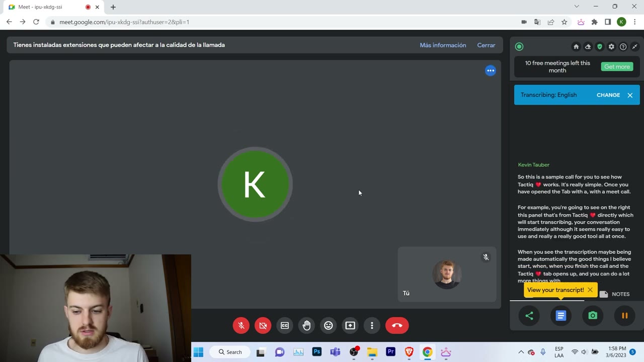Click green Tactiq recording status indicator
Image resolution: width=644 pixels, height=362 pixels.
[519, 47]
